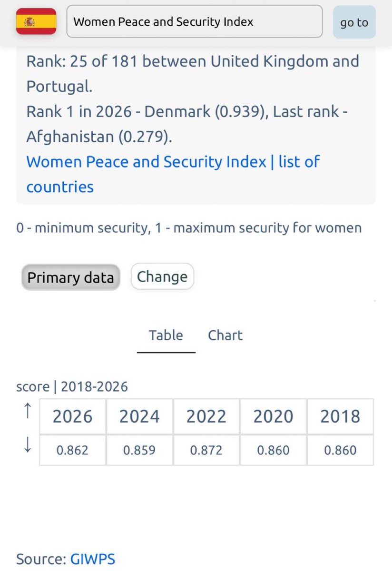Switch to the Table tab
This screenshot has height=571, width=392.
click(x=166, y=335)
